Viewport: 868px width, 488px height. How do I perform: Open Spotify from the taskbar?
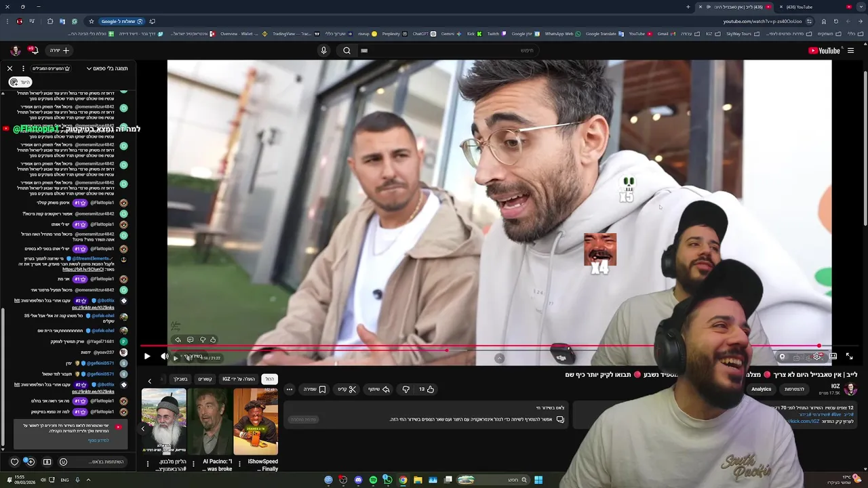point(373,480)
